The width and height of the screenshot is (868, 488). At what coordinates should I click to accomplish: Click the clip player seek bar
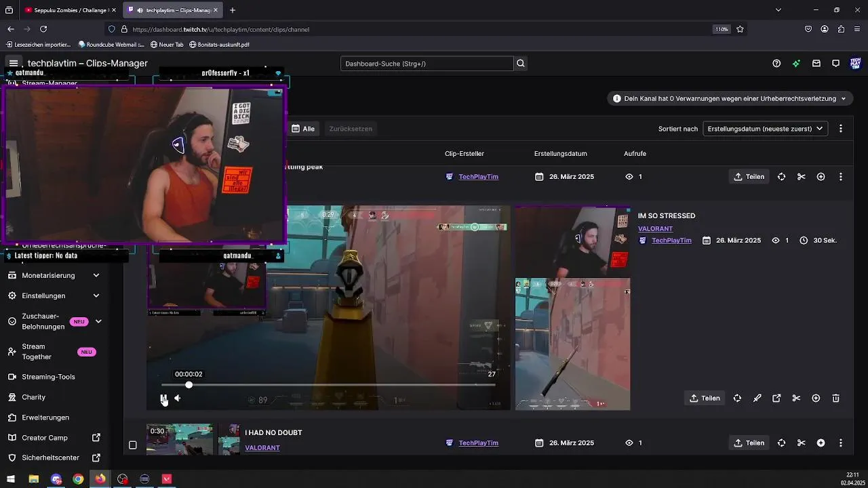[x=328, y=385]
